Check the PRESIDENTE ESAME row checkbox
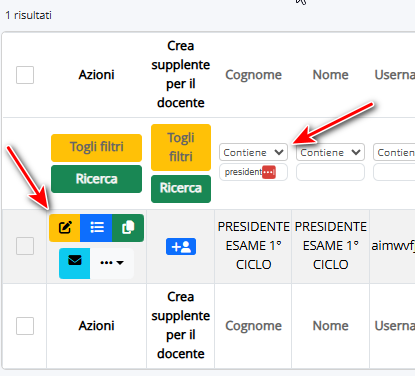 (25, 246)
